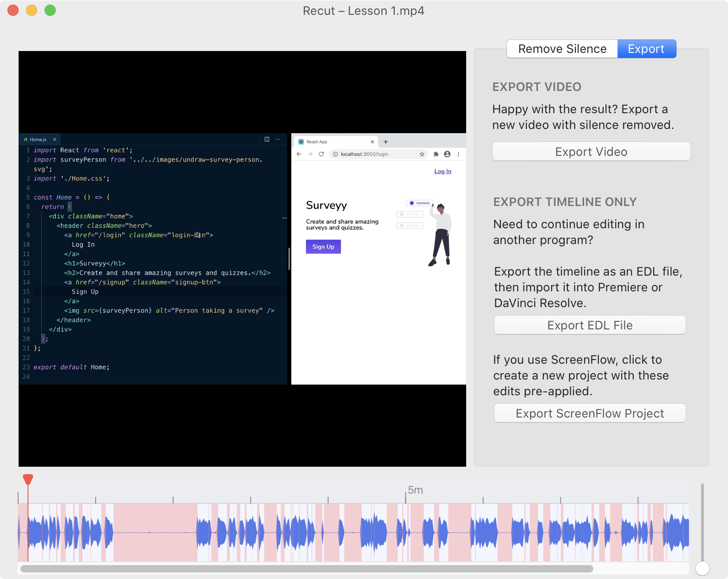Click the Export EDL File button
The width and height of the screenshot is (728, 579).
point(590,325)
